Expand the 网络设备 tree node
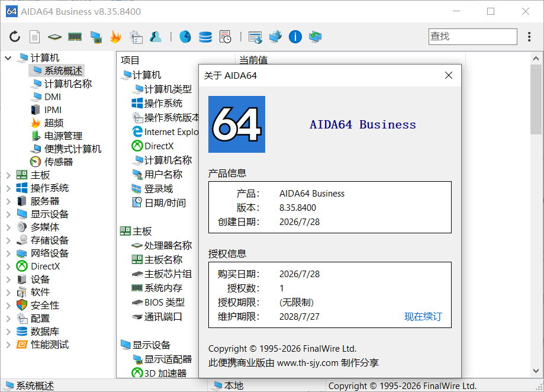The image size is (544, 392). pyautogui.click(x=8, y=253)
